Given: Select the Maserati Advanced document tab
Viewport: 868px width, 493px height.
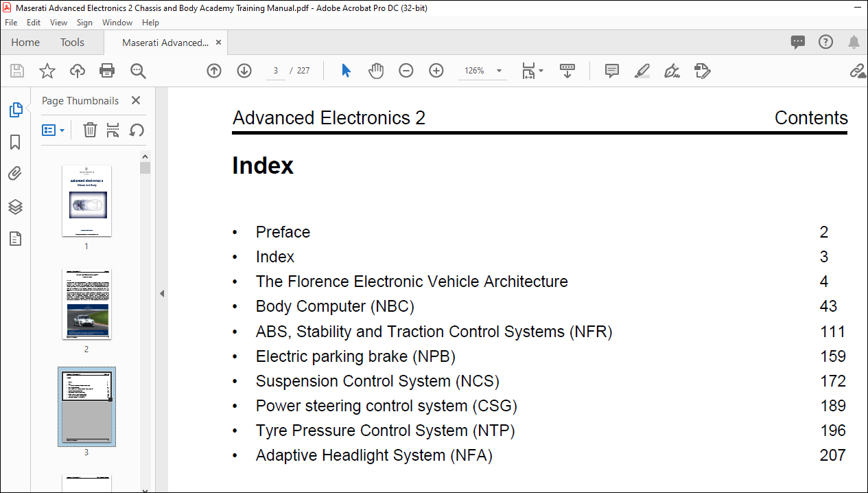Looking at the screenshot, I should pyautogui.click(x=165, y=43).
